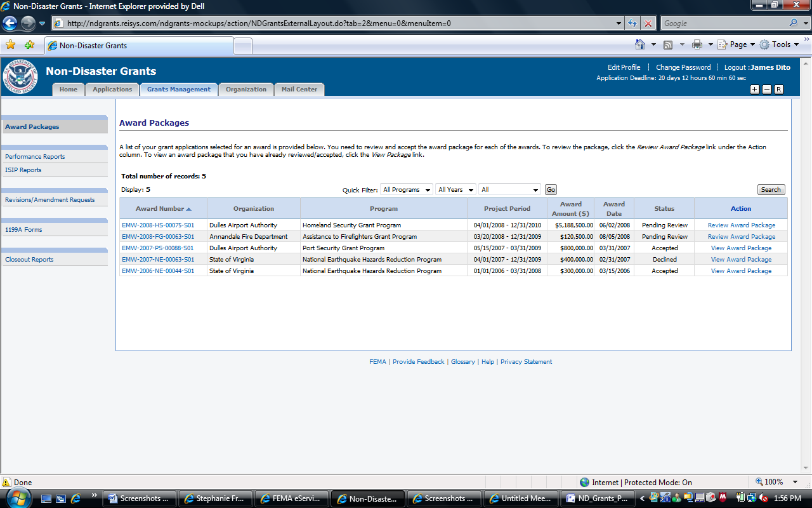Image resolution: width=812 pixels, height=508 pixels.
Task: Open Closeout Reports in the sidebar
Action: pos(29,259)
